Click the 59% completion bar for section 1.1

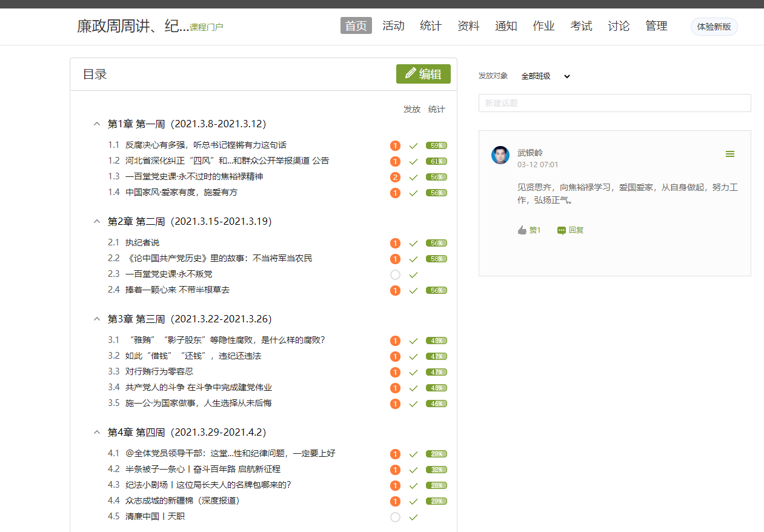436,146
